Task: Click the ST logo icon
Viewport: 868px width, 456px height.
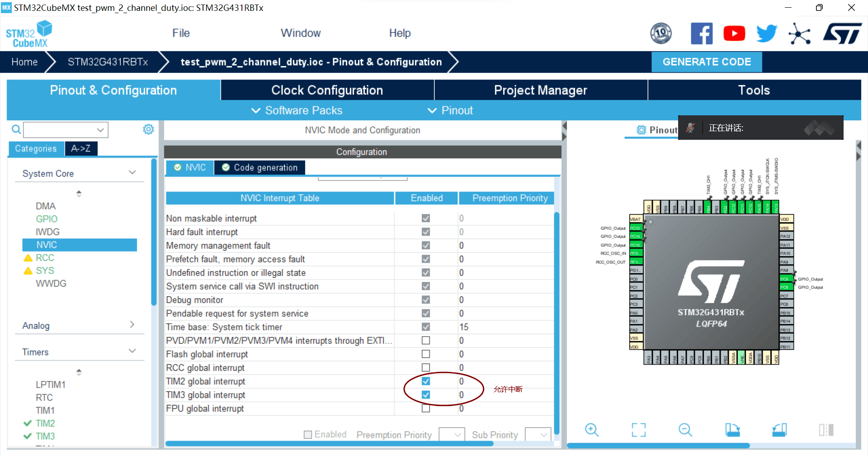Action: click(842, 33)
